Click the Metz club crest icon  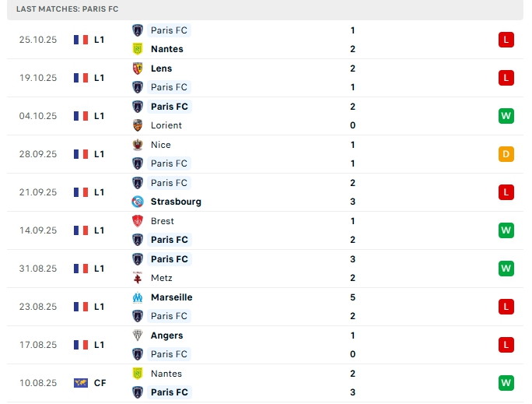(x=138, y=278)
